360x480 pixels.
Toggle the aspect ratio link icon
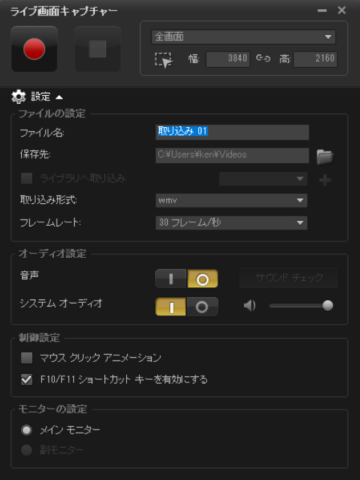(x=263, y=59)
